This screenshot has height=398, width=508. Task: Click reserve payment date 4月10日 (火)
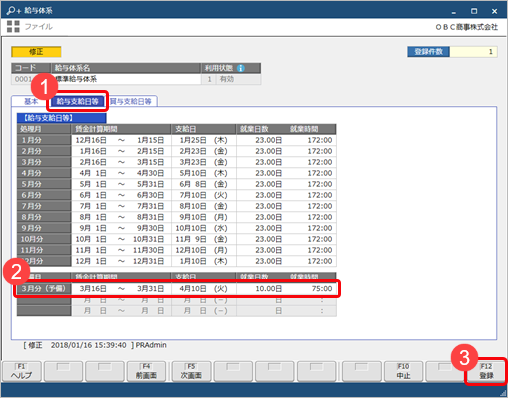[203, 289]
